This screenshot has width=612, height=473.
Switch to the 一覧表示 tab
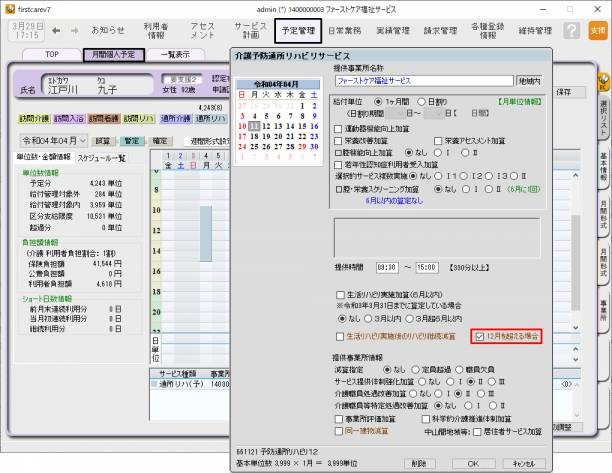(x=177, y=54)
